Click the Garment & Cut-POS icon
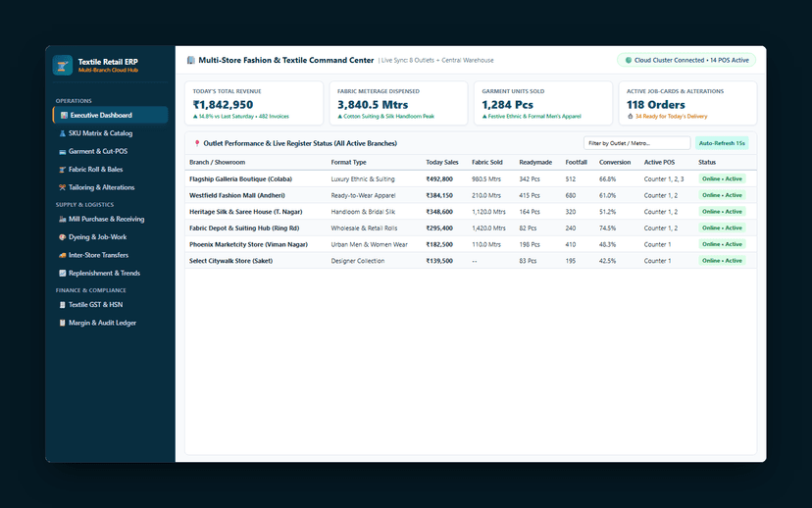812x508 pixels. (x=62, y=151)
